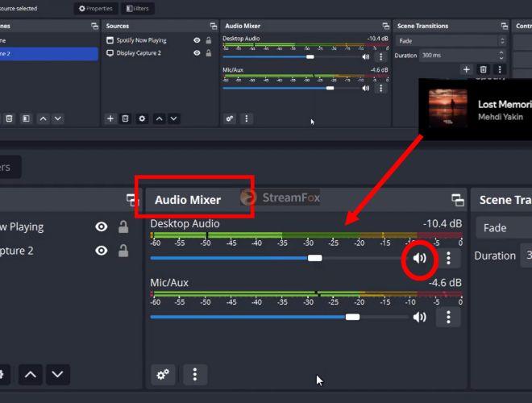Lock Spotify Now Playing in upper Sources list

click(x=209, y=40)
